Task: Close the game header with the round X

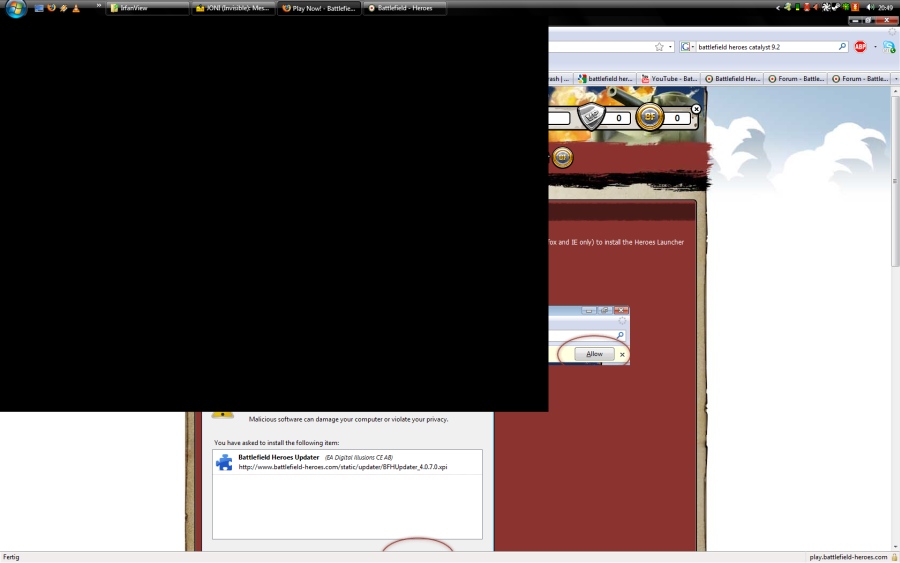Action: 696,108
